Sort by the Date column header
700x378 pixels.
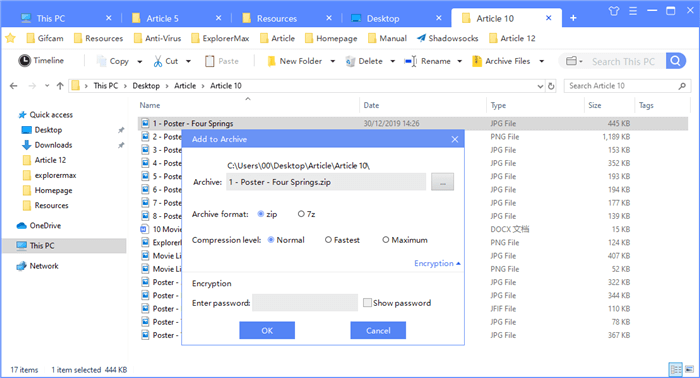[371, 105]
